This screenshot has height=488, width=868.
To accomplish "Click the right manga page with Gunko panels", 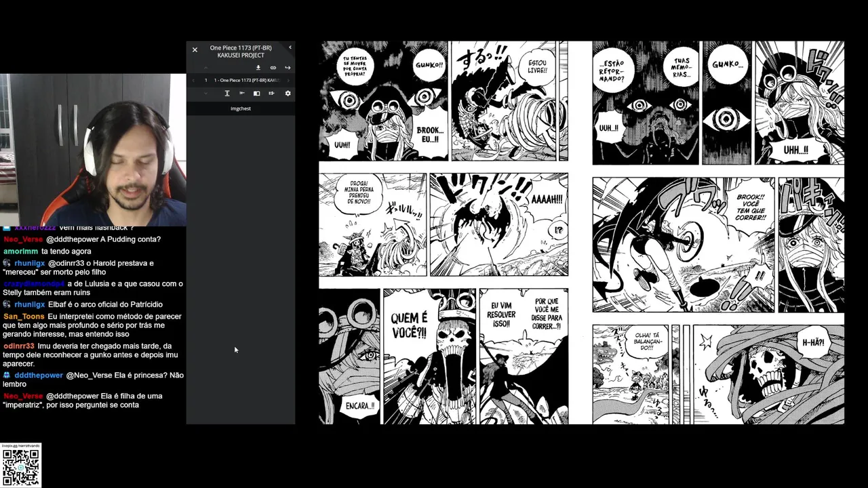I will pos(718,232).
